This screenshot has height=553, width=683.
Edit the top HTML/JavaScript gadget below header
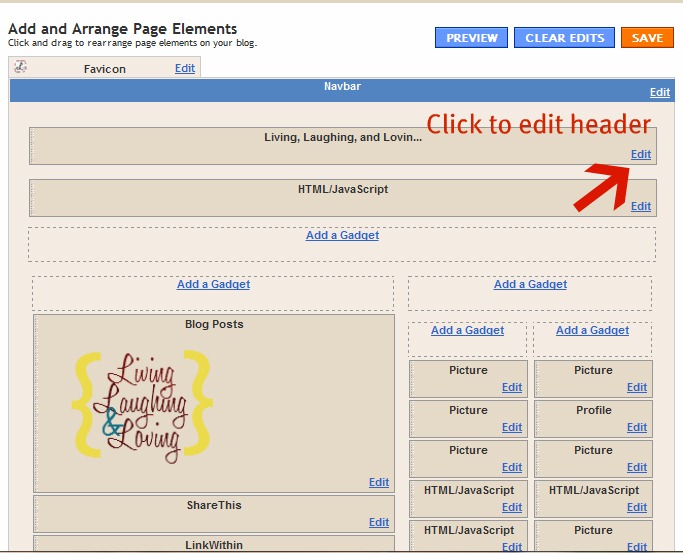click(640, 206)
